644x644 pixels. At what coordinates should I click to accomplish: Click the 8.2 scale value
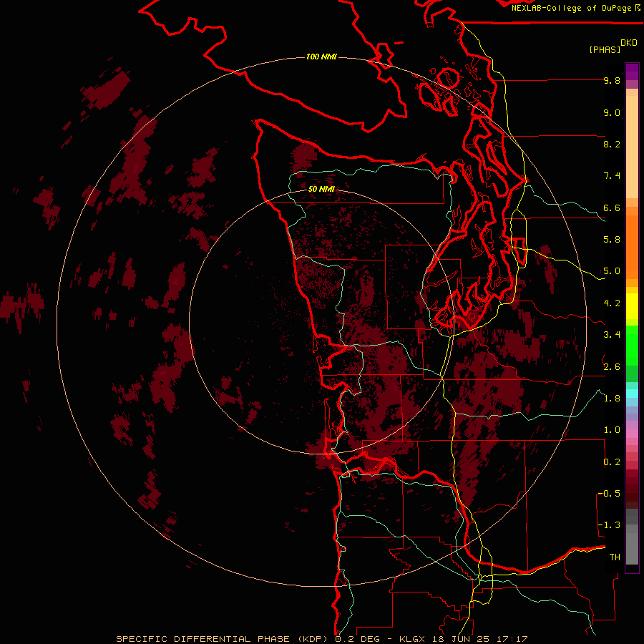point(612,144)
